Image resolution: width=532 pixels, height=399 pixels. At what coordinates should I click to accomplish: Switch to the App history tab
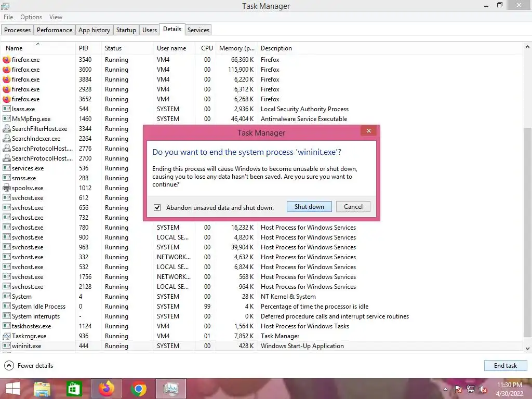94,30
